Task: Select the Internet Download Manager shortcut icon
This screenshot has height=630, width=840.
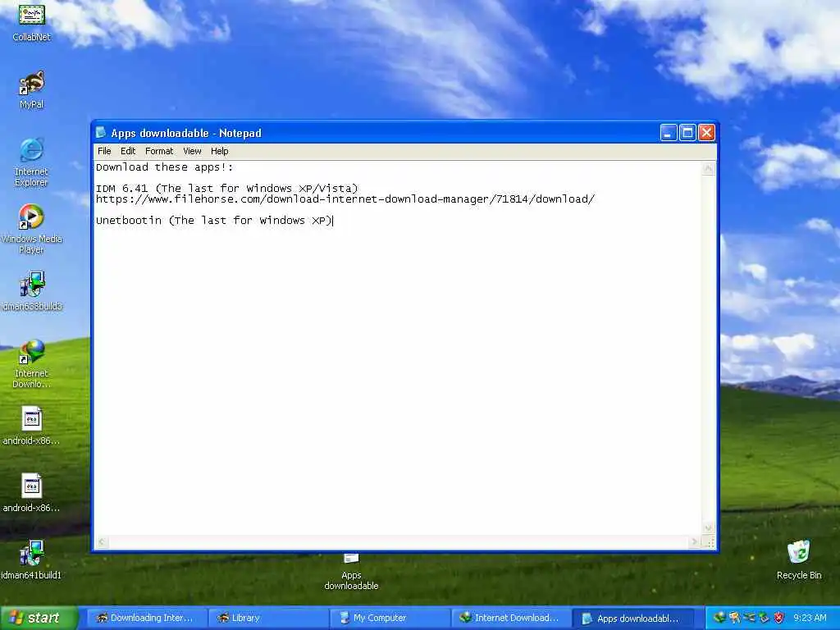Action: 32,363
